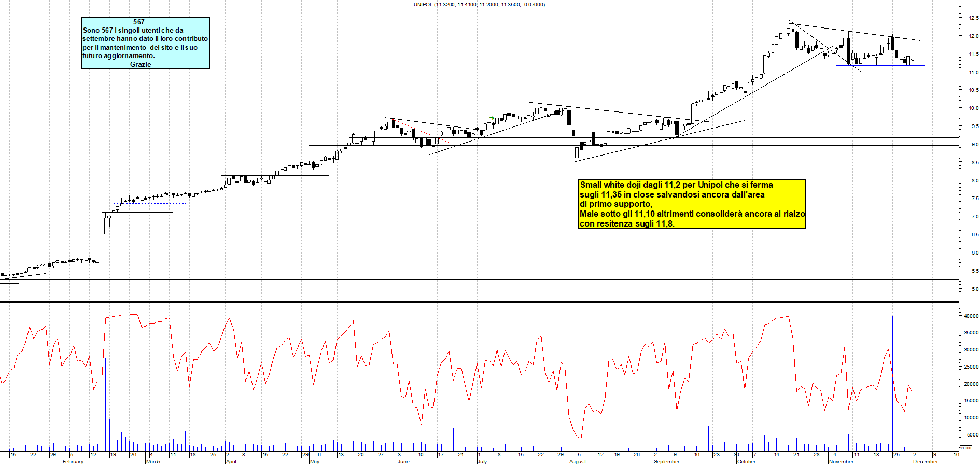Click the 7.5 price axis label
Viewport: 980px width, 464px height.
pos(975,199)
